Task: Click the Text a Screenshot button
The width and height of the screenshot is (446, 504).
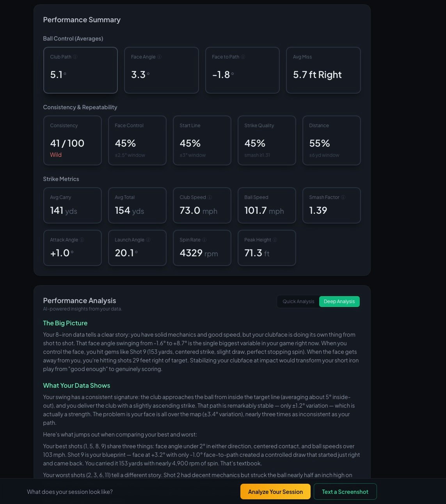Action: point(345,492)
